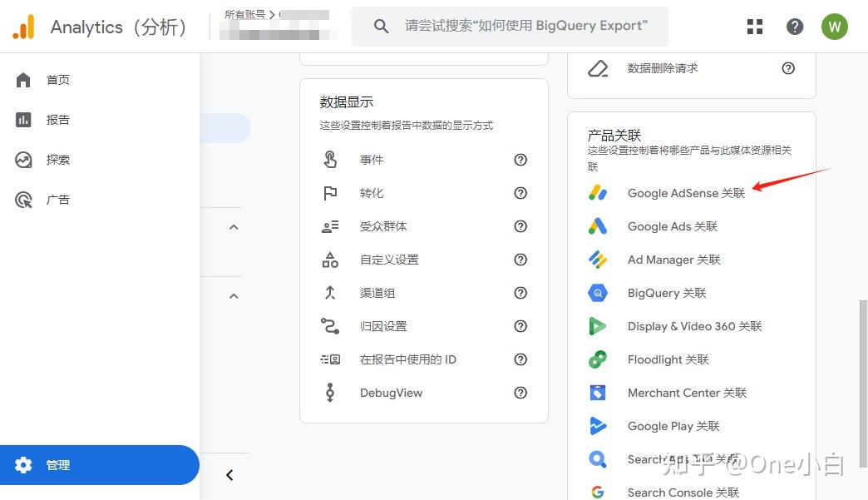
Task: Open the W account avatar menu
Action: click(835, 26)
